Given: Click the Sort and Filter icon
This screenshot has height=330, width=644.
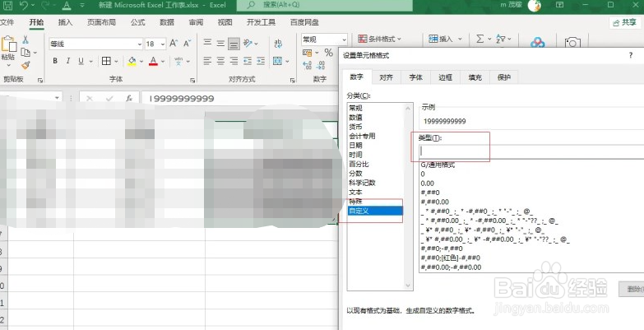Looking at the screenshot, I should point(501,39).
